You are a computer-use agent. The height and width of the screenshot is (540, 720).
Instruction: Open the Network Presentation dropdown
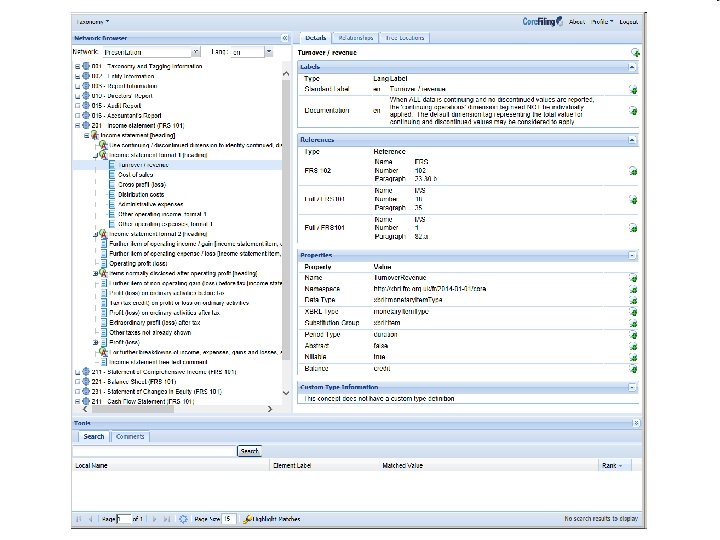pos(196,52)
